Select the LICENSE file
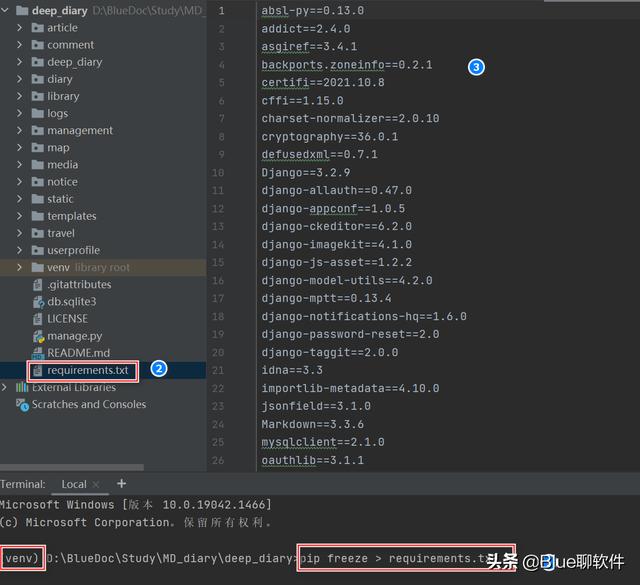 [67, 319]
